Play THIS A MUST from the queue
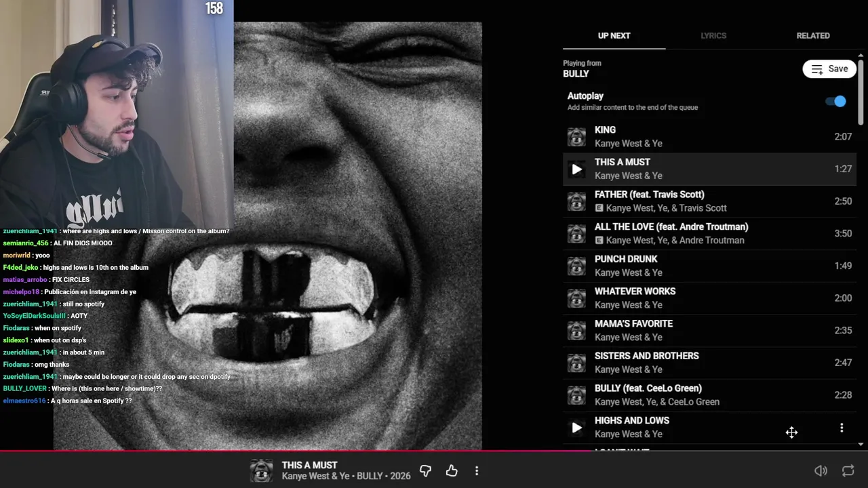The height and width of the screenshot is (488, 868). pos(576,169)
